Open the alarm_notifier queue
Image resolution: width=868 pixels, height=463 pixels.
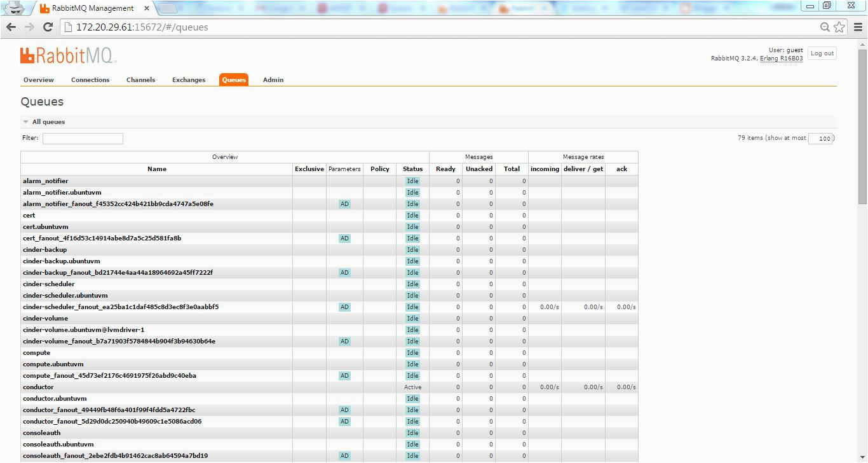pos(45,181)
